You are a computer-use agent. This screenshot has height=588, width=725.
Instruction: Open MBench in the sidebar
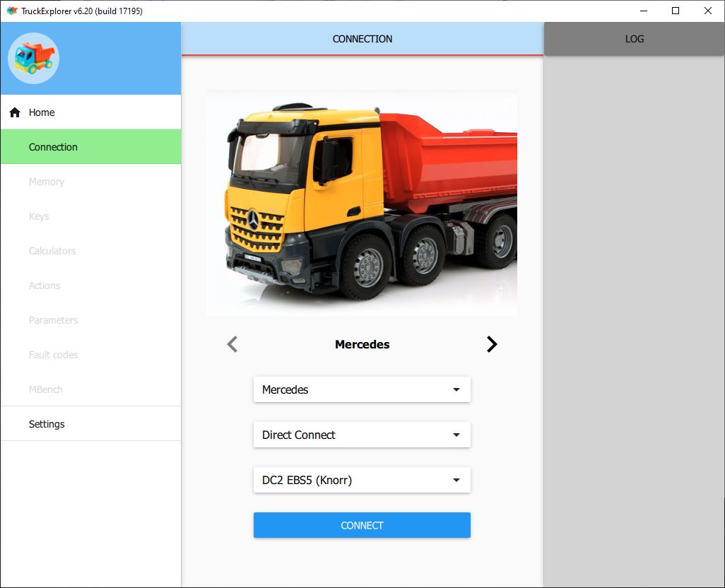click(91, 389)
